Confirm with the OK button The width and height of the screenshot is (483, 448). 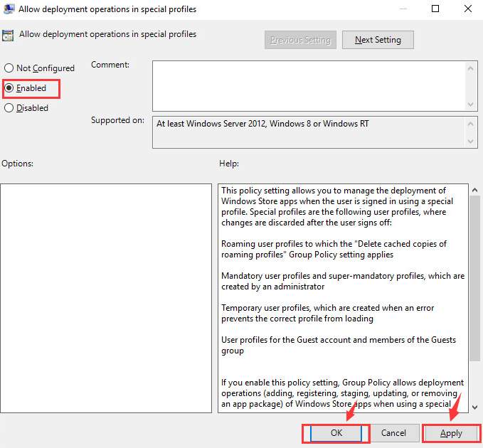coord(336,433)
